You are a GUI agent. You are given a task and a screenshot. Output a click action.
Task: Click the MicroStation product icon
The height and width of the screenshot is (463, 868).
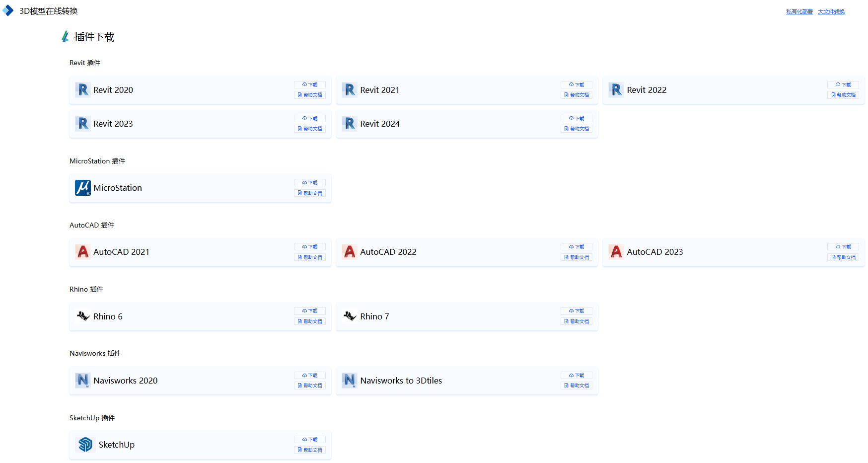[83, 188]
